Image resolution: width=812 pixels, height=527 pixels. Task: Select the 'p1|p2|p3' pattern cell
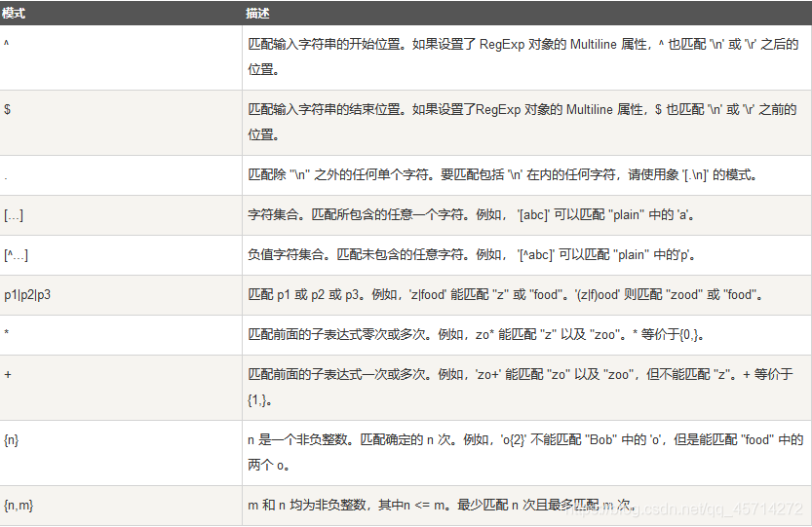(121, 295)
